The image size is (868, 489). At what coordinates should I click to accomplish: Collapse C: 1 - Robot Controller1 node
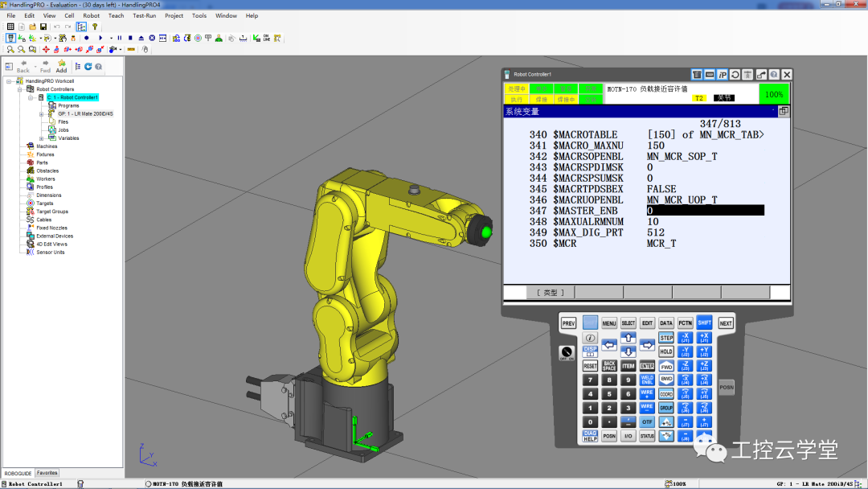(31, 97)
